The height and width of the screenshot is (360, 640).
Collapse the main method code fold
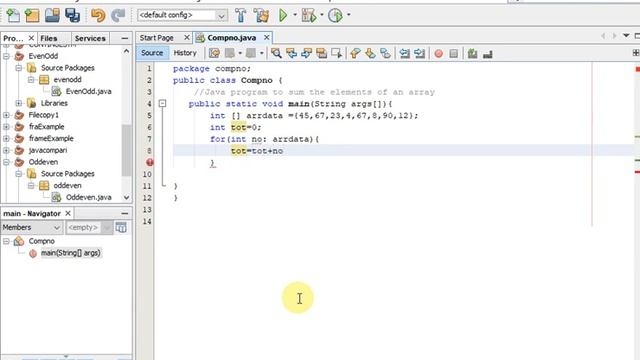coord(162,104)
